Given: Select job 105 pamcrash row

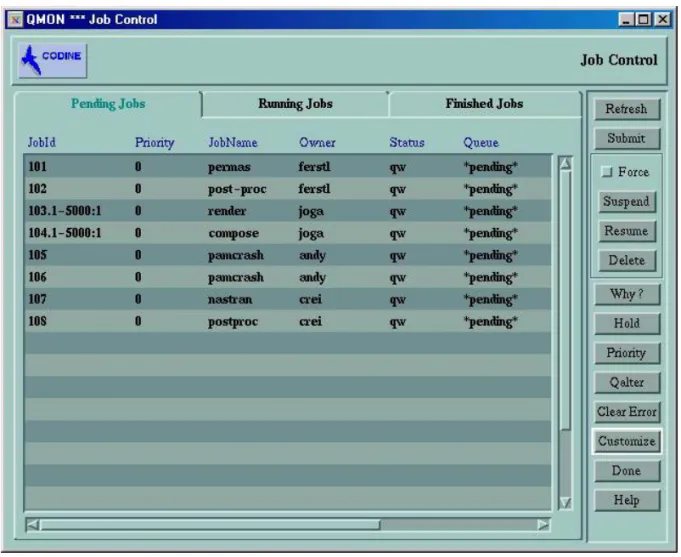Looking at the screenshot, I should click(x=288, y=255).
